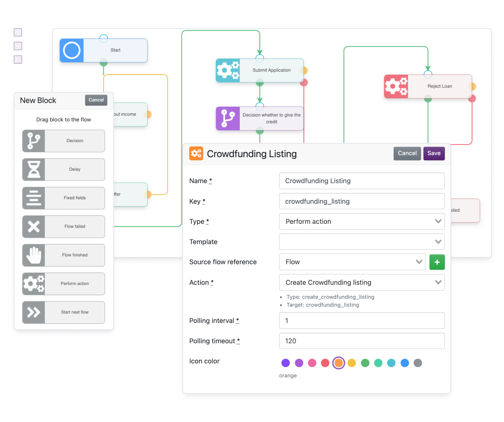Screen dimensions: 504x422
Task: Select the Perform action gears icon
Action: pyautogui.click(x=33, y=284)
